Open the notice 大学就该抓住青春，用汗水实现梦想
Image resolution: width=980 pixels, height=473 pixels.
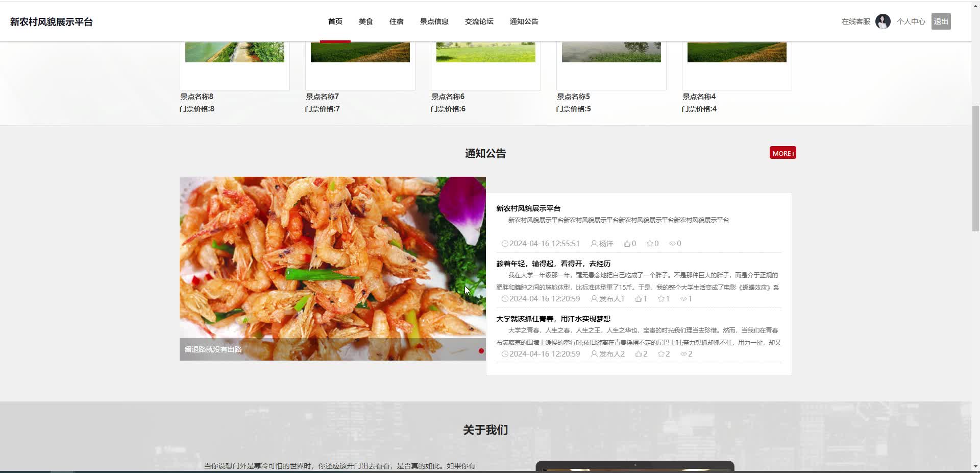tap(553, 319)
